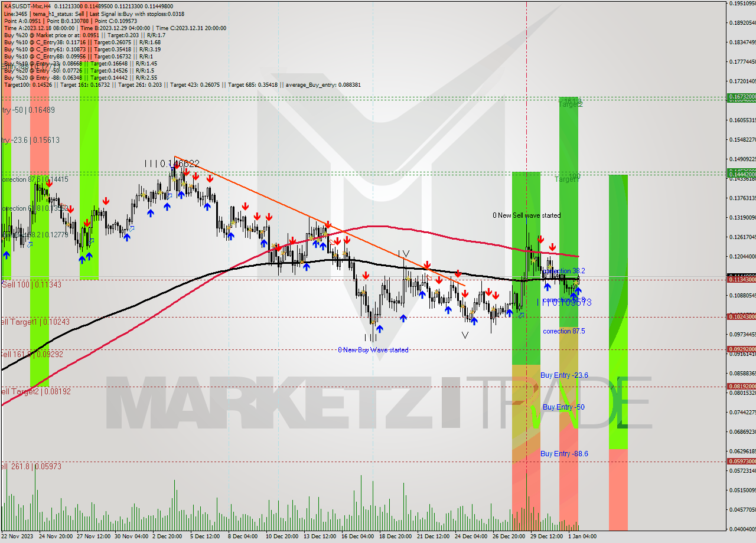Click the 'Buy Entry -50' label

(563, 407)
